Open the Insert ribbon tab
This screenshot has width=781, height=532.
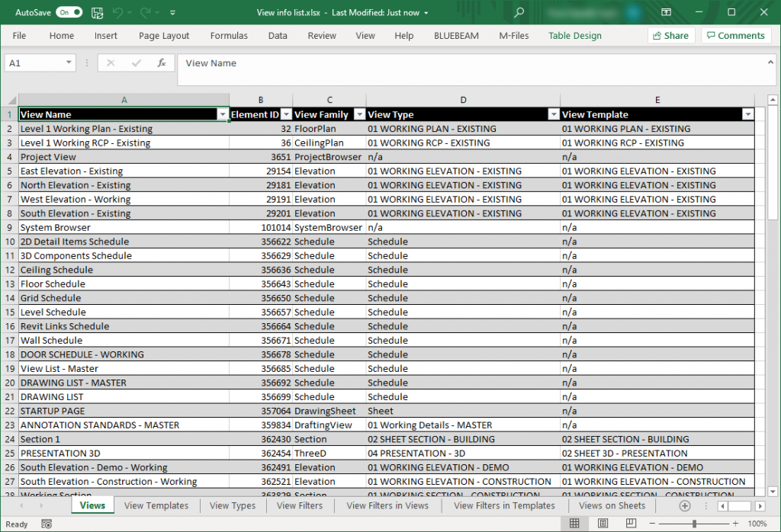coord(106,36)
